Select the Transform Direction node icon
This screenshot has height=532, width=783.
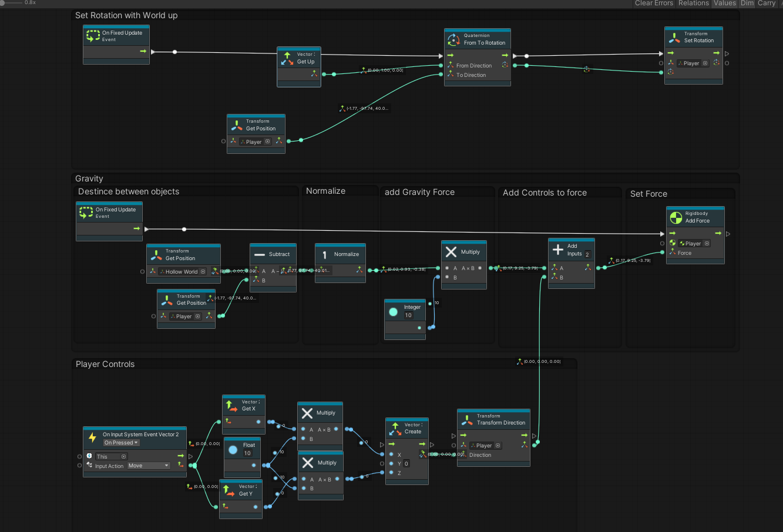(x=467, y=420)
